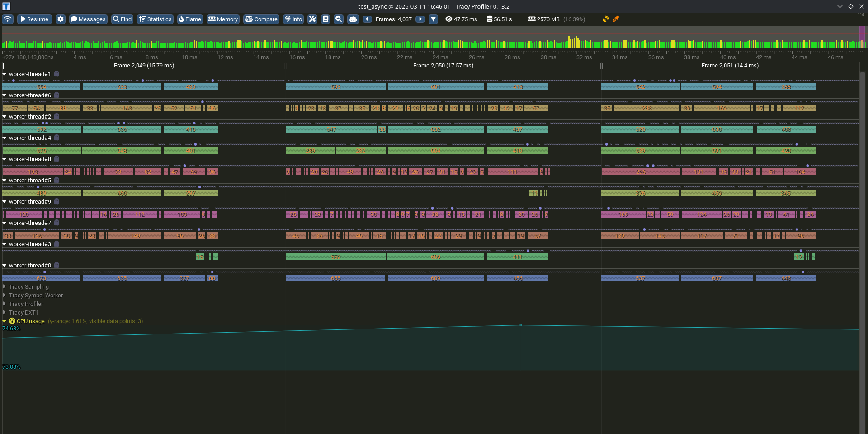Viewport: 868px width, 434px height.
Task: Select zone 376 in worker-thread#5
Action: (x=641, y=193)
